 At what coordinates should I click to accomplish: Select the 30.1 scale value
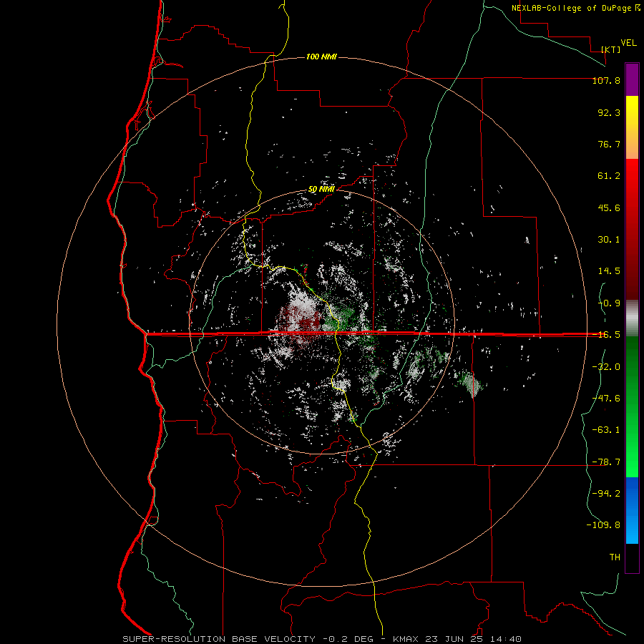coord(609,240)
